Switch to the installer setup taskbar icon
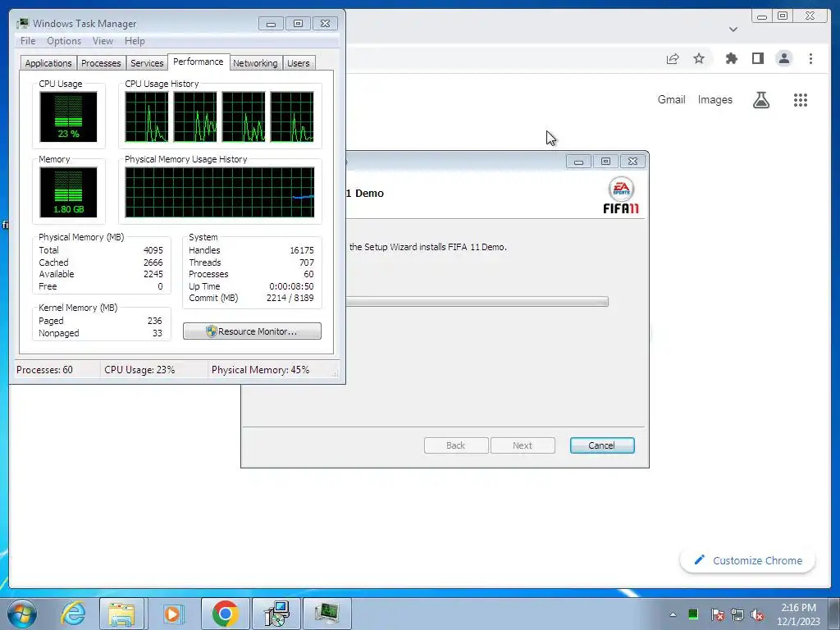Viewport: 840px width, 630px height. click(x=276, y=614)
